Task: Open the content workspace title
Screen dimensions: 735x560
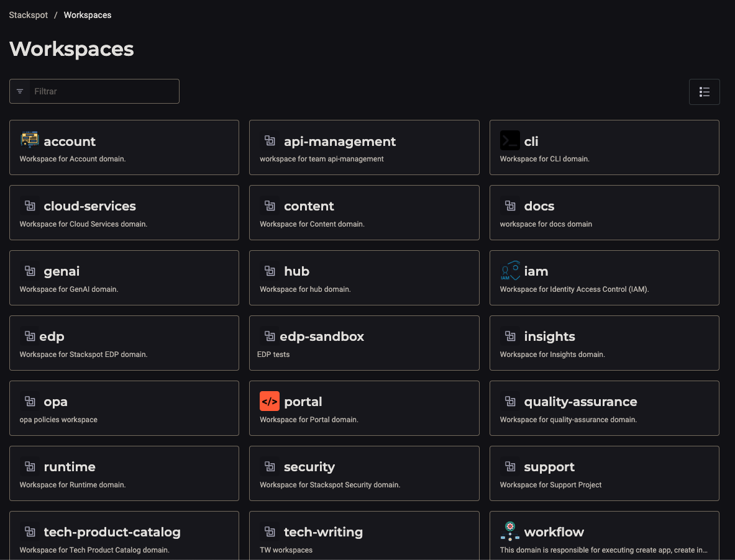Action: click(309, 206)
